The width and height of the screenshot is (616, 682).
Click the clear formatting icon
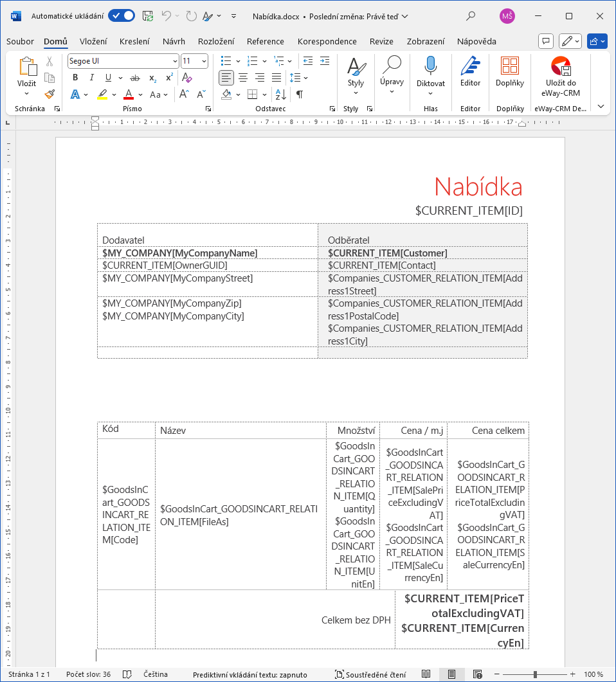[x=187, y=78]
